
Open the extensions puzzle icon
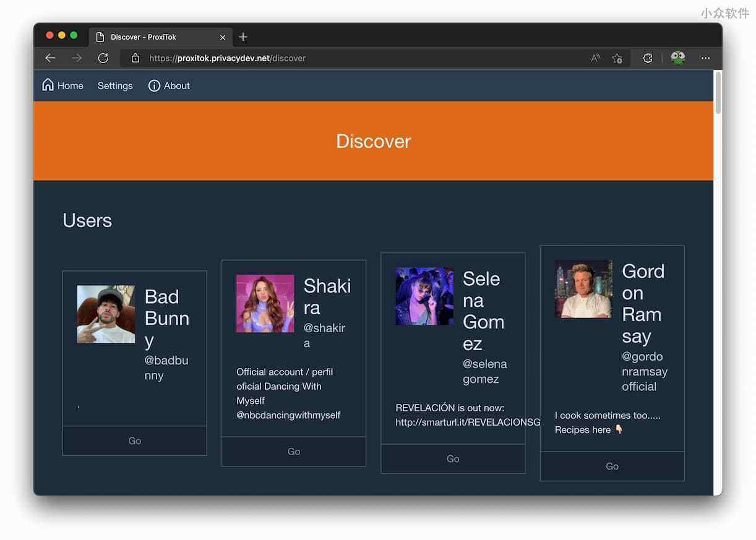coord(648,58)
